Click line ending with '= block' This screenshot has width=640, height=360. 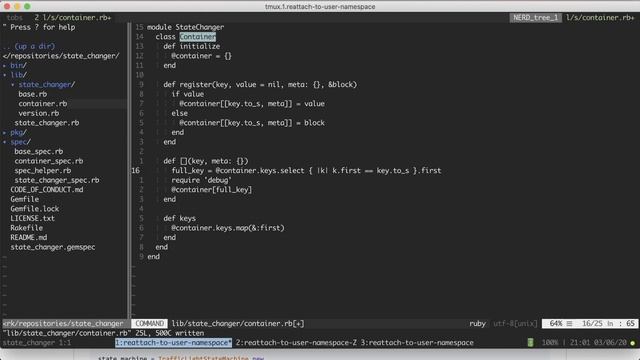click(252, 123)
